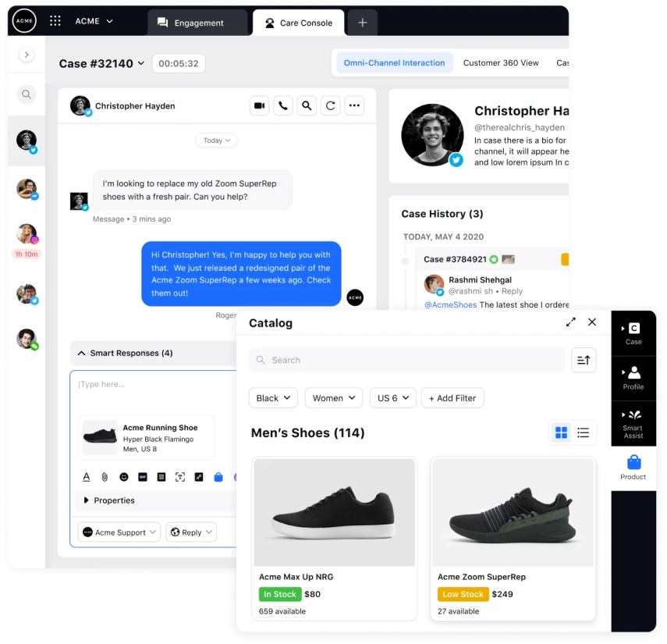
Task: Open the emoji picker in composer
Action: tap(124, 477)
